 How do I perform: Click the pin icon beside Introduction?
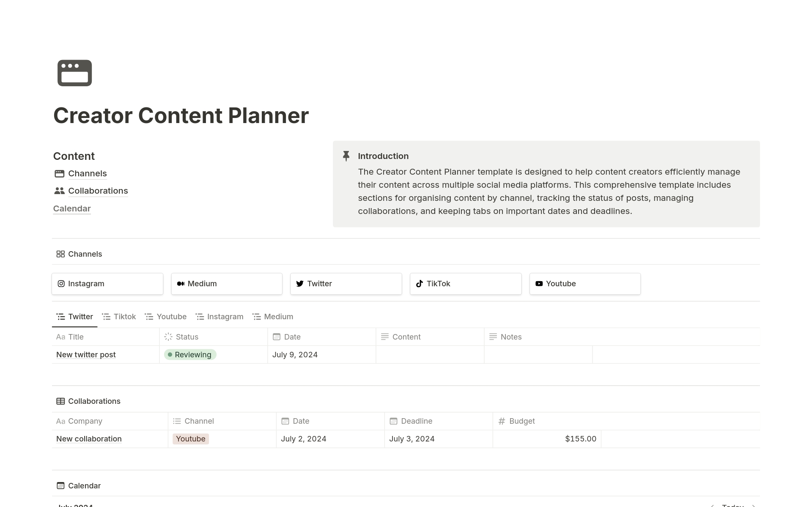pos(346,156)
